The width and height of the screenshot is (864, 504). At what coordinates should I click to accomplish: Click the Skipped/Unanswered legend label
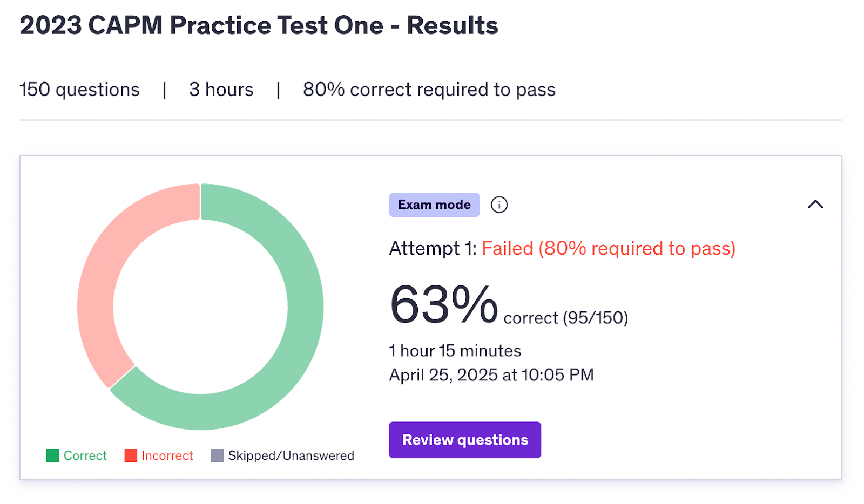(291, 455)
